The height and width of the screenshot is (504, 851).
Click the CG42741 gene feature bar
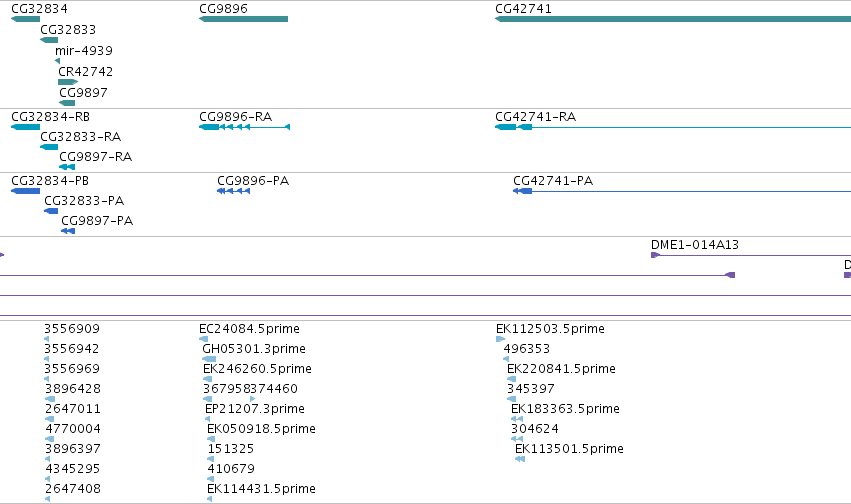672,19
